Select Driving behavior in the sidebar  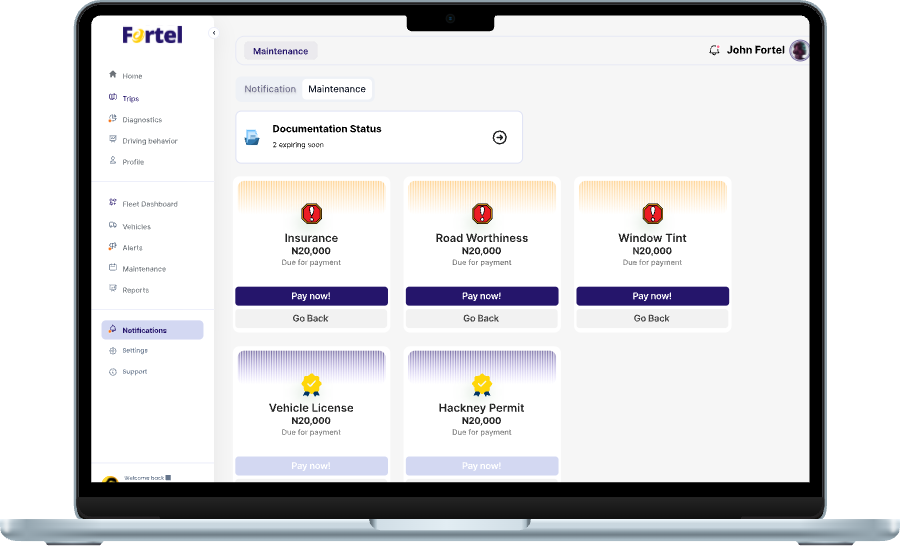[143, 141]
